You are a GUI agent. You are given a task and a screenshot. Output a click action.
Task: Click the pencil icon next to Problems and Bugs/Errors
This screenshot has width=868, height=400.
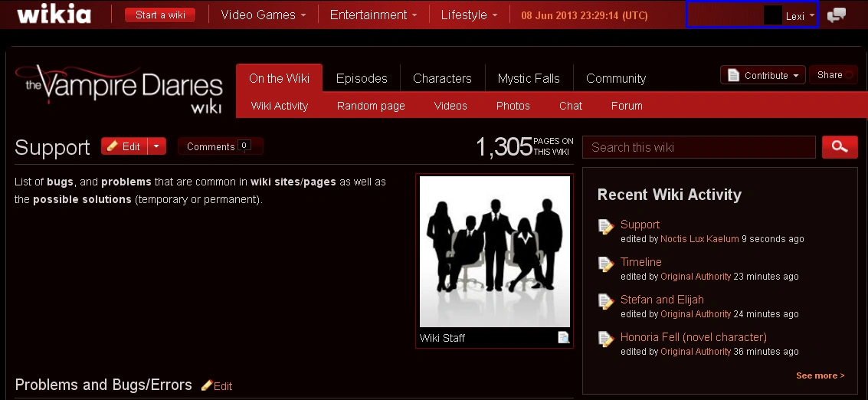(207, 385)
